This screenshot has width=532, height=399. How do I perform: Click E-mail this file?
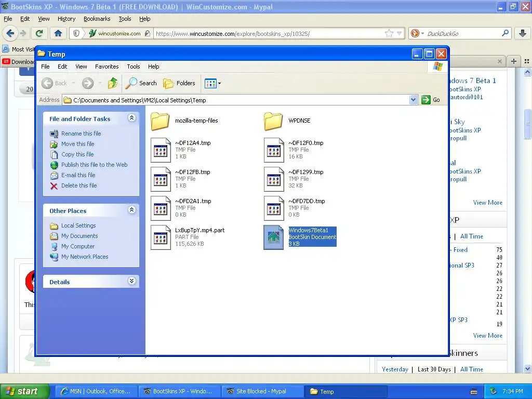(x=78, y=175)
